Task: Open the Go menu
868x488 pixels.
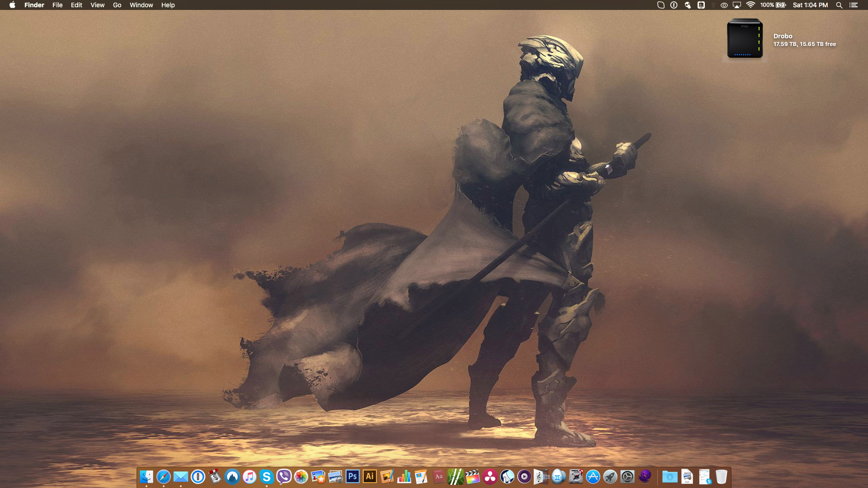Action: coord(117,5)
